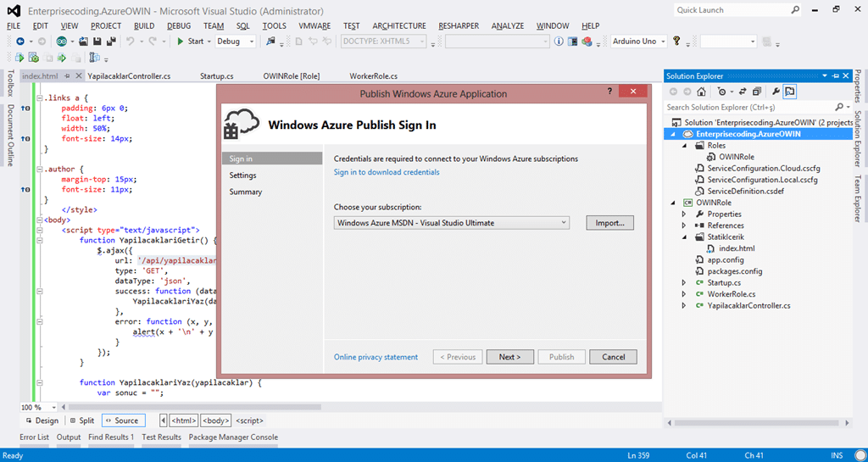This screenshot has width=868, height=462.
Task: Select ServiceDefinition.csdef in Solution Explorer
Action: (745, 191)
